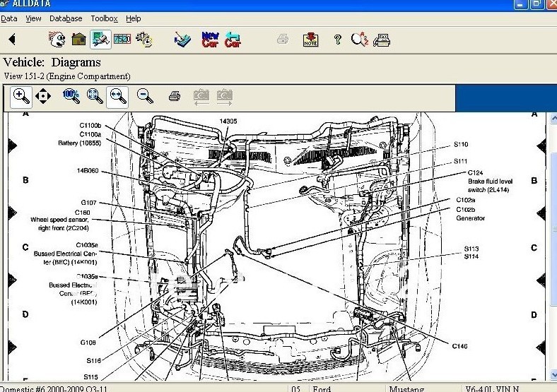
Task: Open the View menu
Action: [x=33, y=18]
